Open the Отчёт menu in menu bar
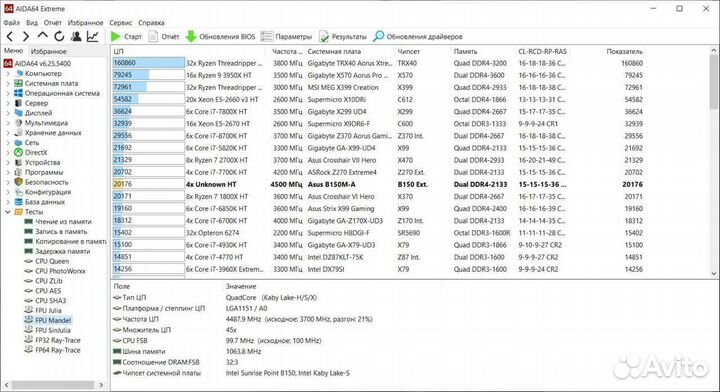Image resolution: width=720 pixels, height=392 pixels. click(52, 22)
